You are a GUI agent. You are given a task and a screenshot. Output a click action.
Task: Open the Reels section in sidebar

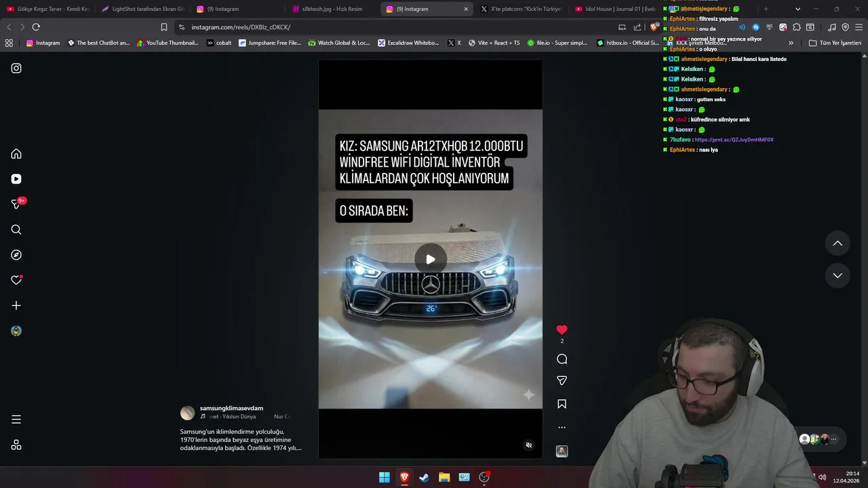coord(16,179)
